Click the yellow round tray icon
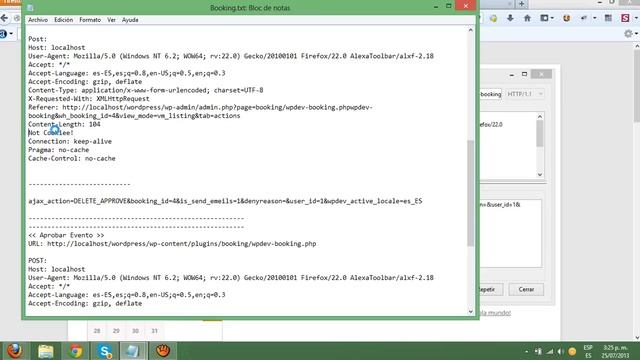This screenshot has width=640, height=360. pos(572,351)
